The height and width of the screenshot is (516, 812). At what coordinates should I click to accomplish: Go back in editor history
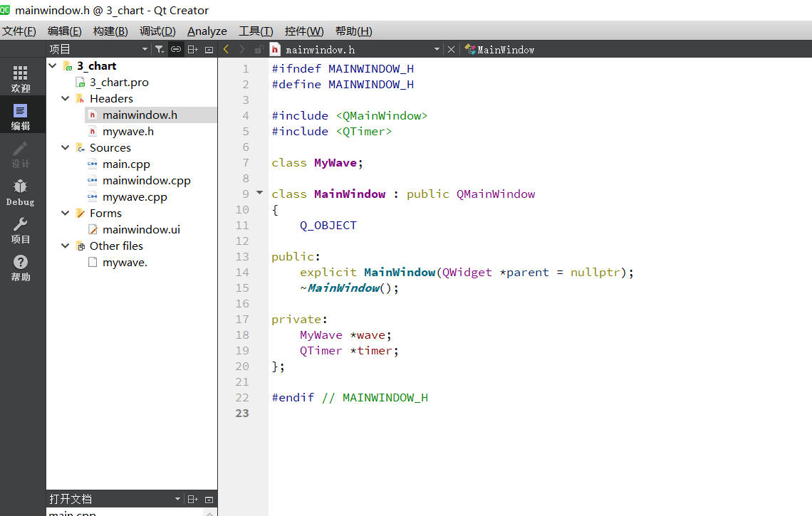point(227,49)
